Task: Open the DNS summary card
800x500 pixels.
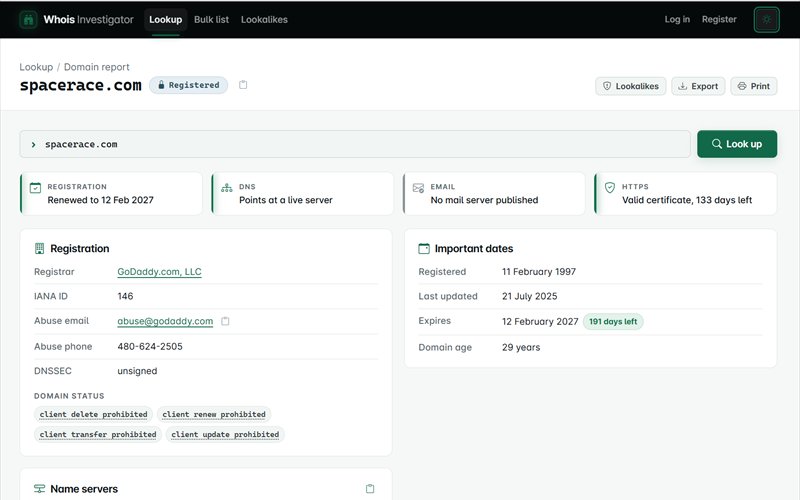Action: tap(303, 193)
